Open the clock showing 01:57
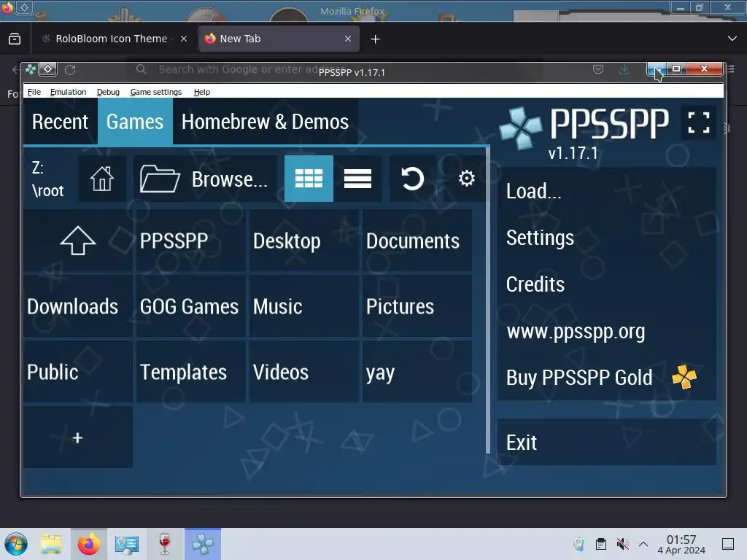Viewport: 747px width, 560px height. coord(681,544)
